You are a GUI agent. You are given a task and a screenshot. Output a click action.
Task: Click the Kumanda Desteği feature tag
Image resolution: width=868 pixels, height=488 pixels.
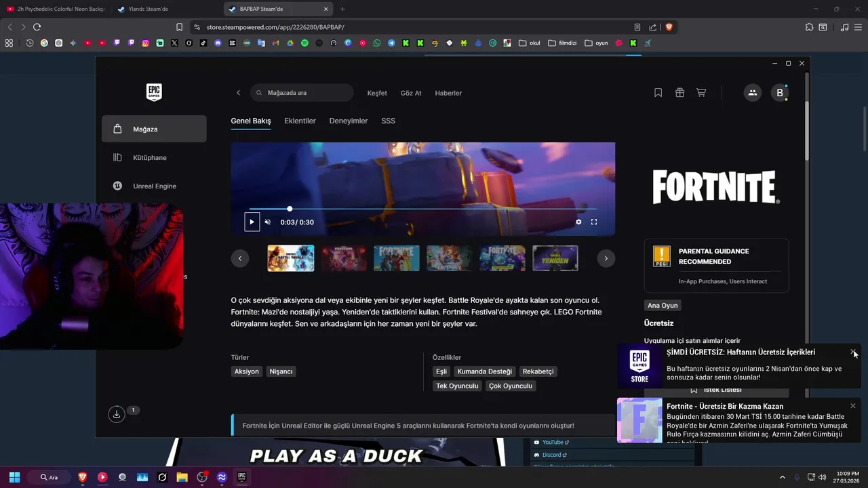(485, 371)
